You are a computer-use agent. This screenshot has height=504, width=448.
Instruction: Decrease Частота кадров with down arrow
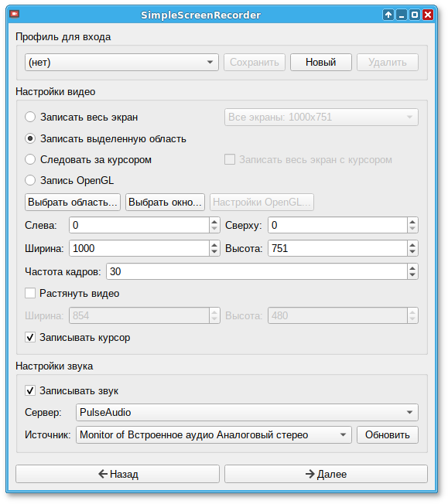[x=412, y=275]
